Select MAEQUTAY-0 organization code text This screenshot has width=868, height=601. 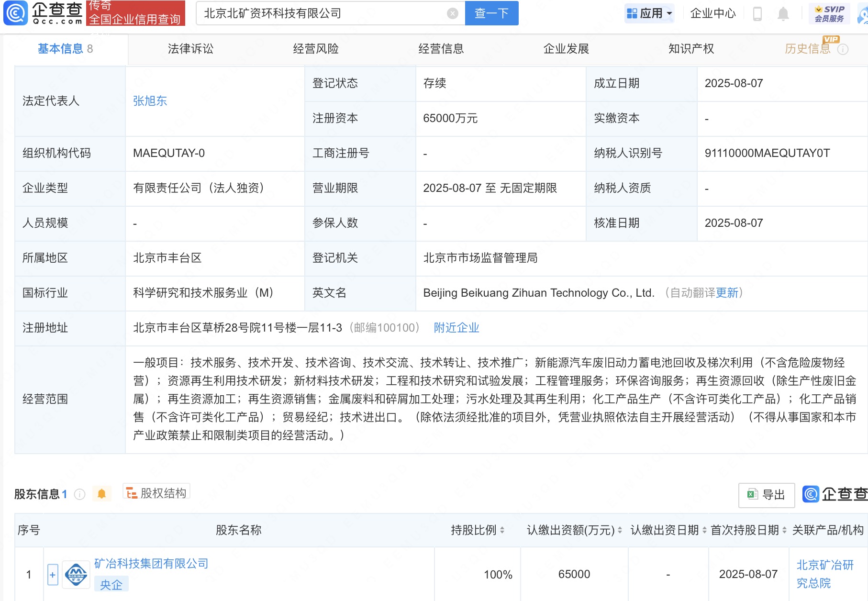(169, 153)
